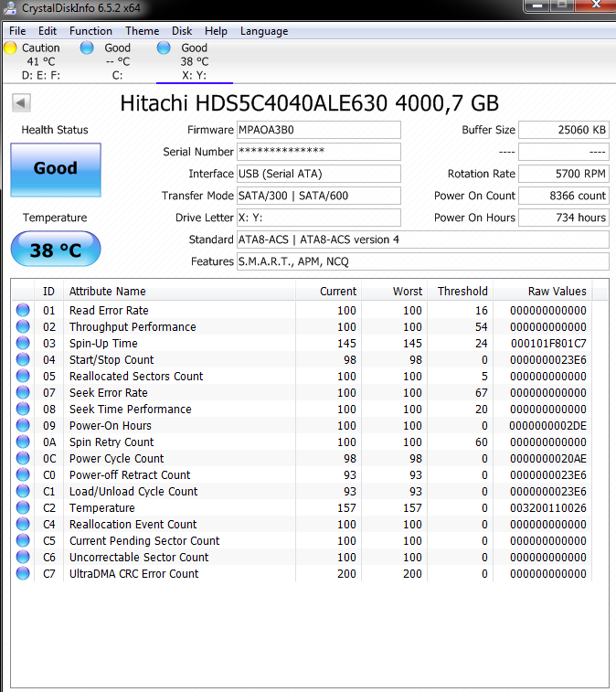Select the Good 38 °C X: Y: disk tab
This screenshot has height=692, width=616.
point(194,61)
